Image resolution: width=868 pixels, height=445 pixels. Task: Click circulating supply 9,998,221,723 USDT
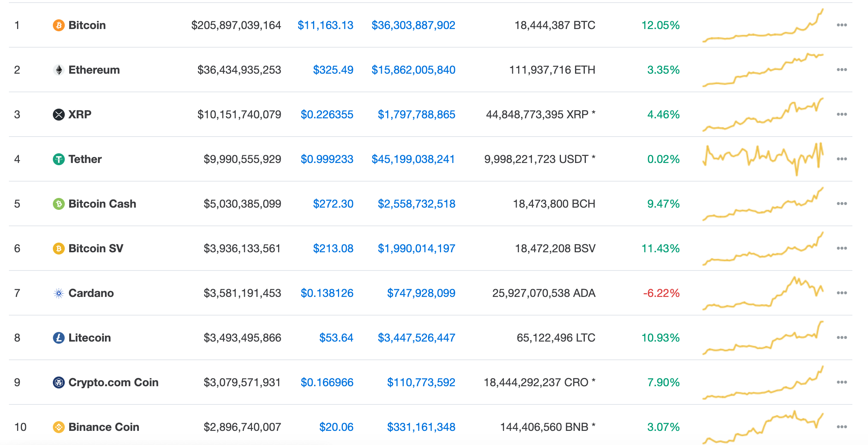click(540, 159)
